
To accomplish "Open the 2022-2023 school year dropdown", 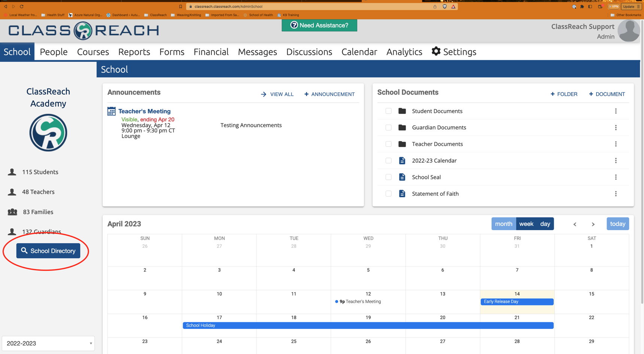I will click(48, 343).
